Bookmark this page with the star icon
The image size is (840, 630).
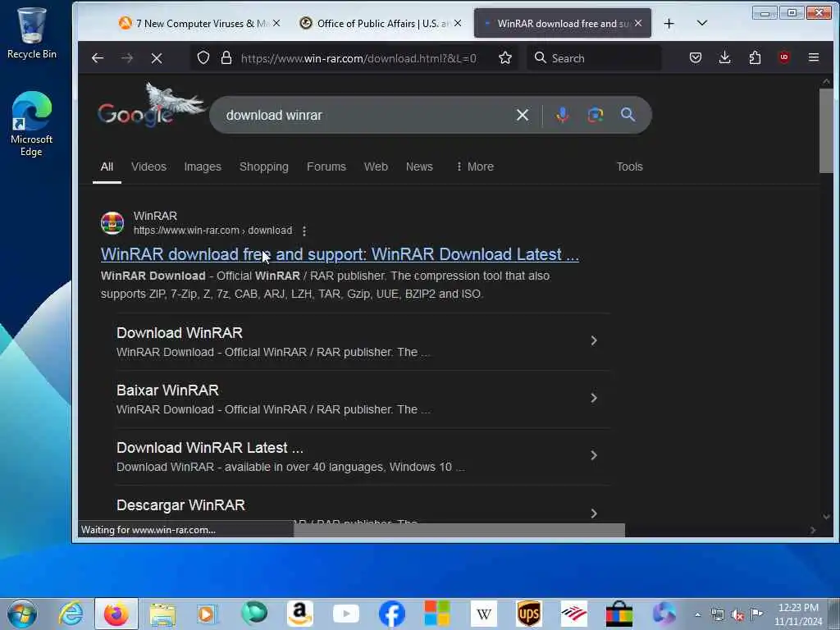[505, 58]
